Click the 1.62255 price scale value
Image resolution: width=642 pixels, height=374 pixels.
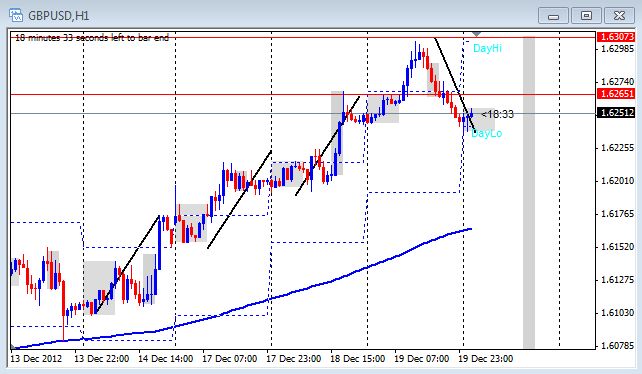[x=617, y=148]
